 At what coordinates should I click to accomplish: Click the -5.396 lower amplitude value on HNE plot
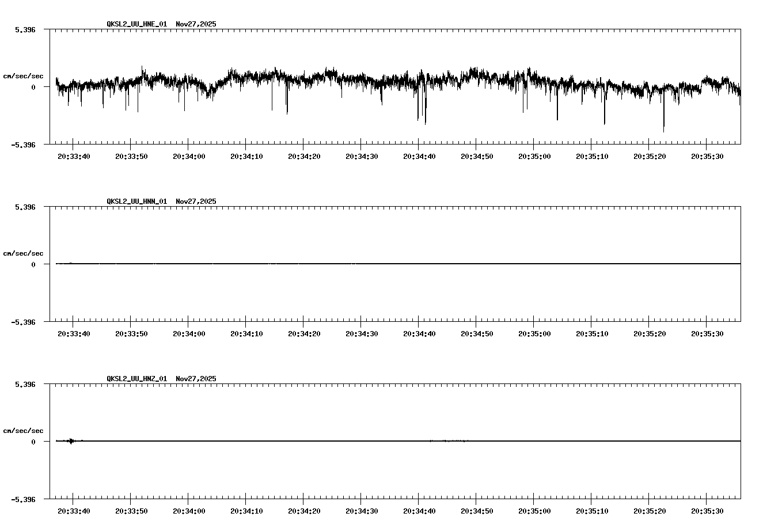(22, 146)
